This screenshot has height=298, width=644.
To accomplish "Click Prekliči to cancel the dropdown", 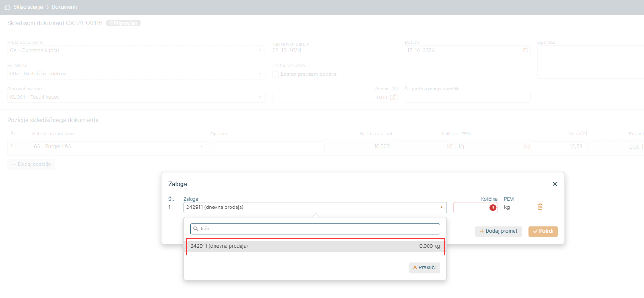I will (x=424, y=268).
